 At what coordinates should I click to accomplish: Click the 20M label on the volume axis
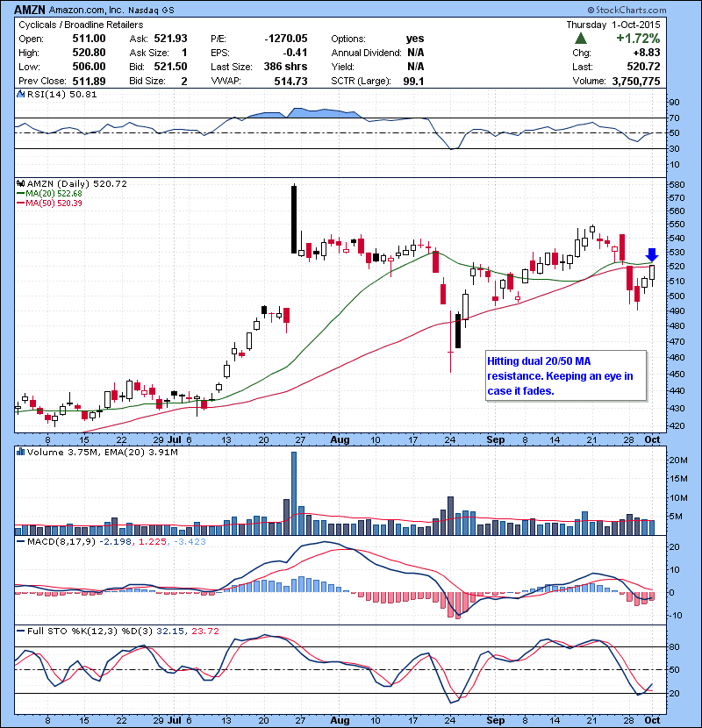click(x=677, y=460)
